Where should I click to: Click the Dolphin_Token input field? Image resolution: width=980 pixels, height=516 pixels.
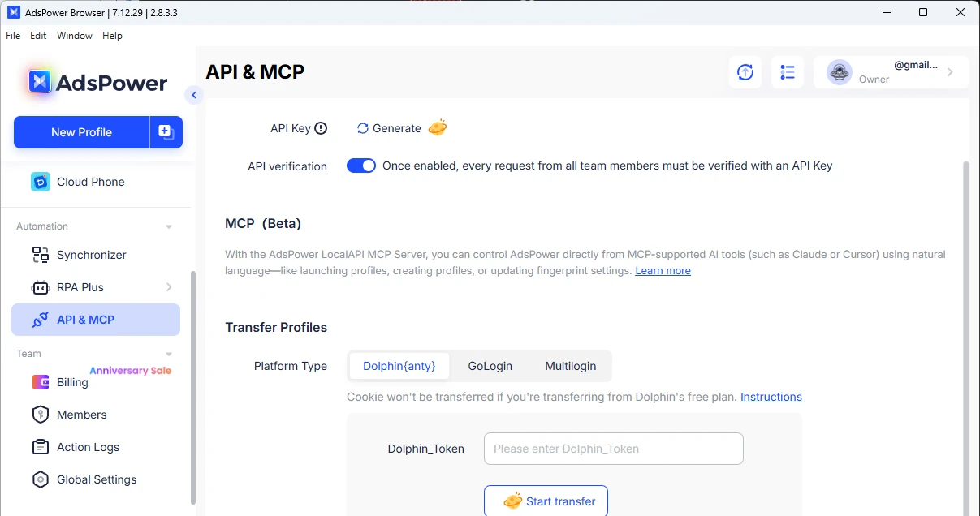(x=613, y=449)
